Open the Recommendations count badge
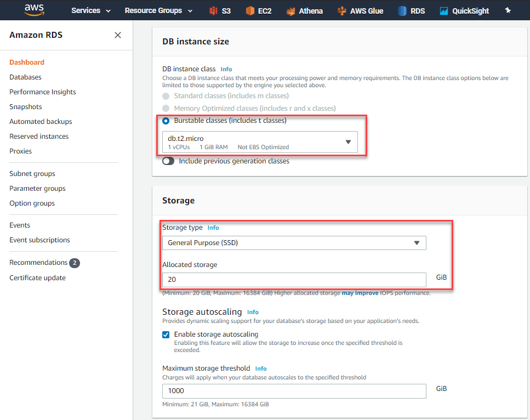 (75, 263)
